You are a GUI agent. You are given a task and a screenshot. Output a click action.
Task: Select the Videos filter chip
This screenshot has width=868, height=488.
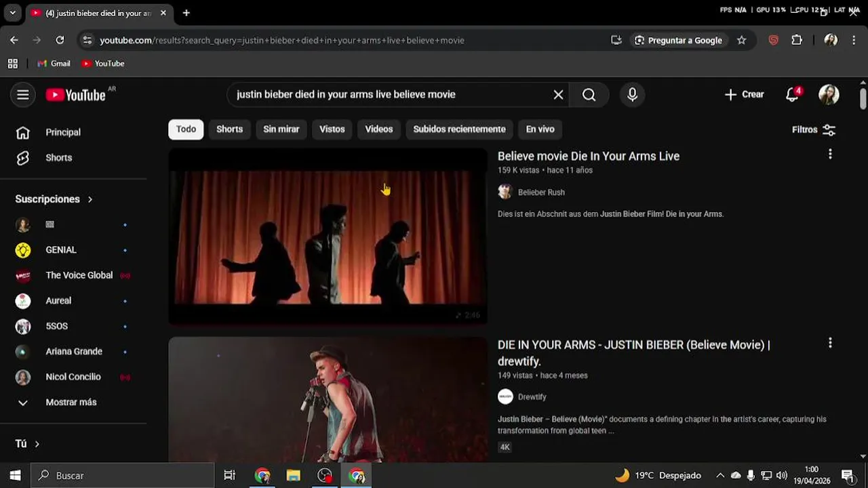(x=379, y=129)
